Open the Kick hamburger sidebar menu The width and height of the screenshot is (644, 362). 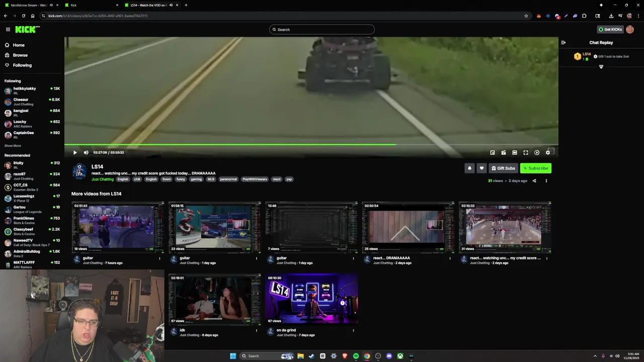click(x=8, y=29)
